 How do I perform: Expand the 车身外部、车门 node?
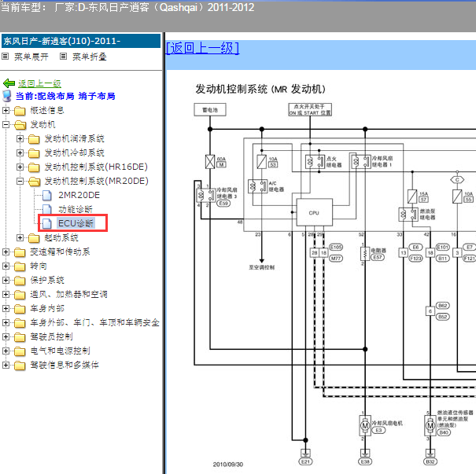pyautogui.click(x=6, y=322)
